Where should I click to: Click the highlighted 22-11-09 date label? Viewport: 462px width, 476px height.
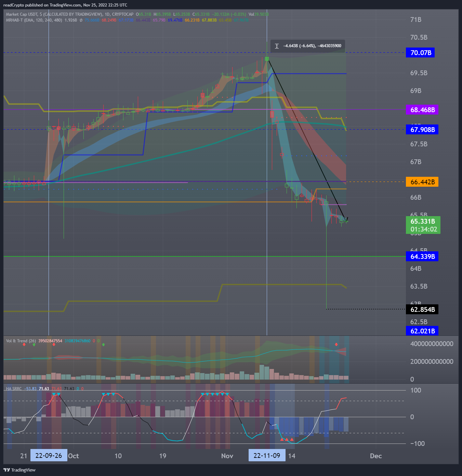click(x=267, y=455)
